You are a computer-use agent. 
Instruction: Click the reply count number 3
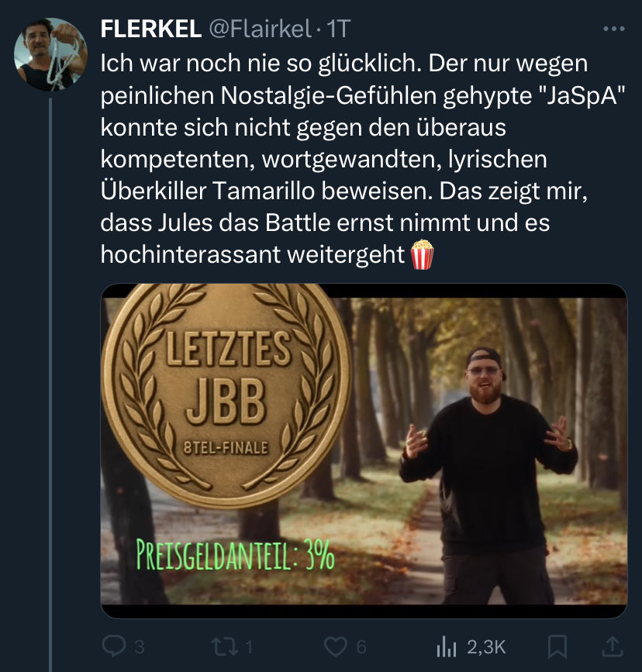[140, 646]
